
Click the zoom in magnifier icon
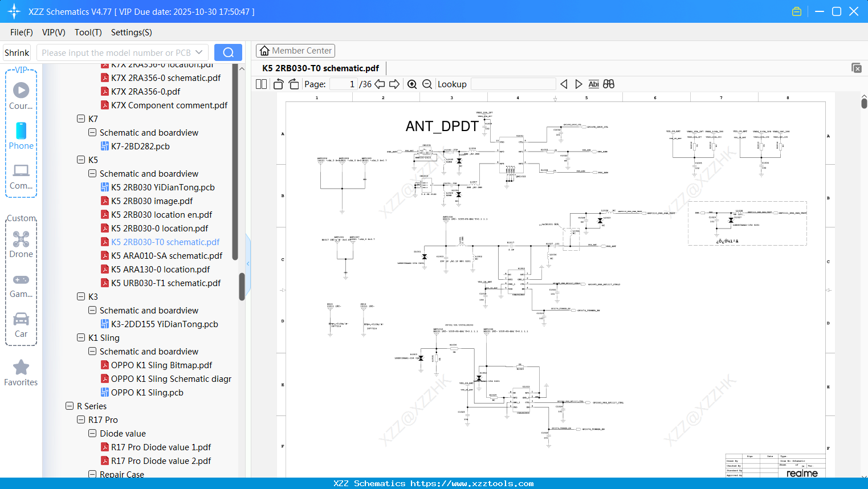click(x=412, y=84)
